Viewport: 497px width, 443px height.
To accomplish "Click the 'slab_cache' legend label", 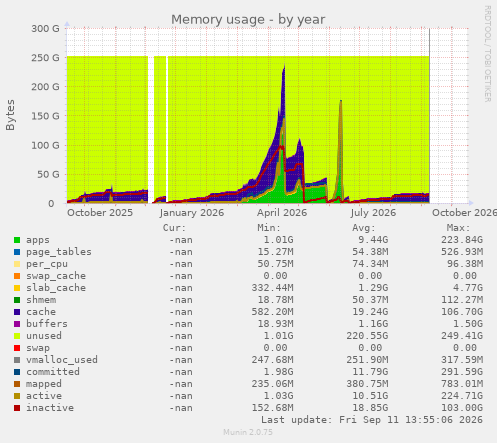I will click(56, 288).
